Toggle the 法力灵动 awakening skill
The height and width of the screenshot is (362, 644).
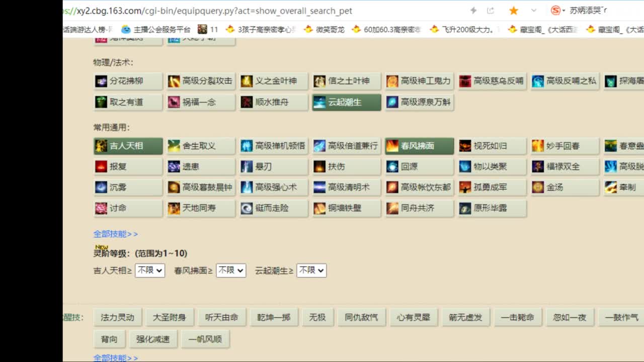[x=118, y=317]
